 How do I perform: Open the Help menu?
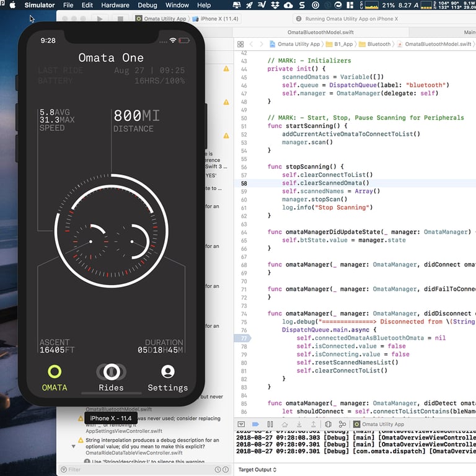(204, 5)
